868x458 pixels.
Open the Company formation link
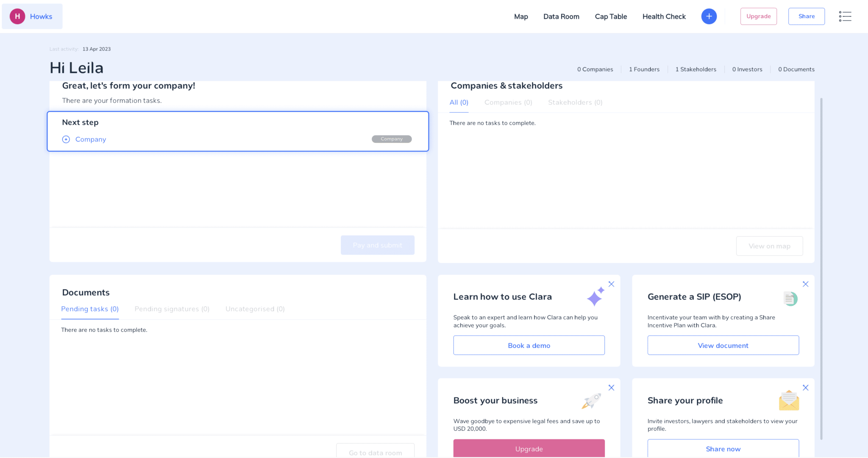pos(90,139)
